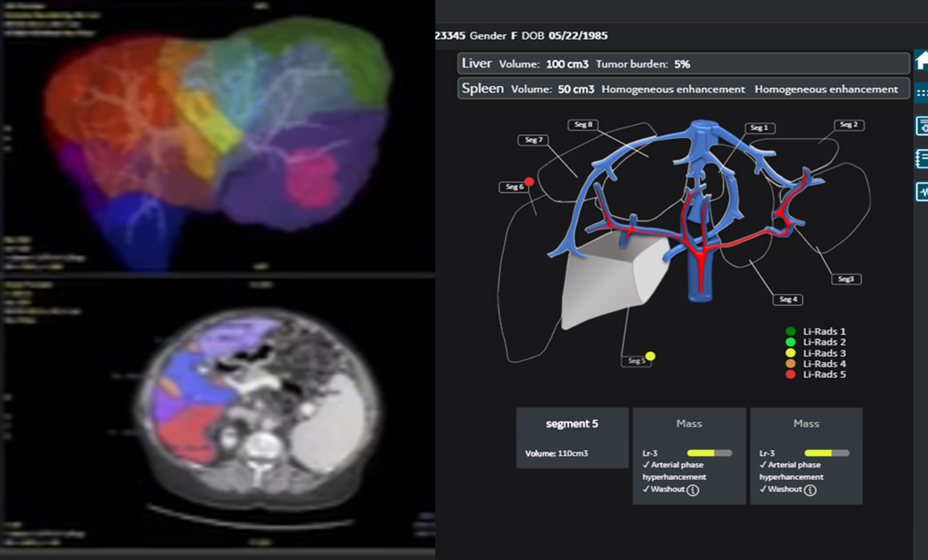Toggle Arterial phase checkmark in first Mass card
This screenshot has height=560, width=928.
[646, 465]
